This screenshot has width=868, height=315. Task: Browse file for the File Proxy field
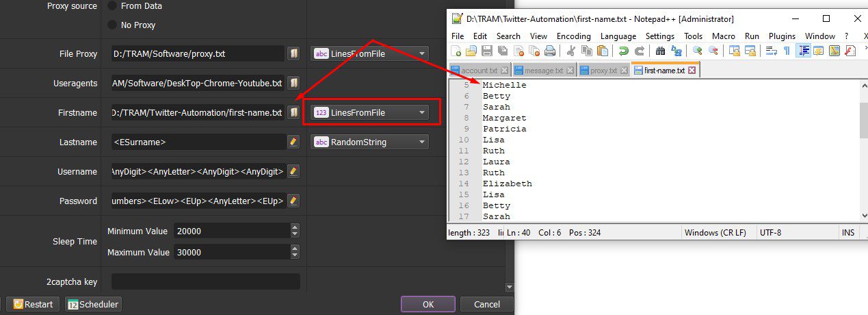(x=293, y=53)
